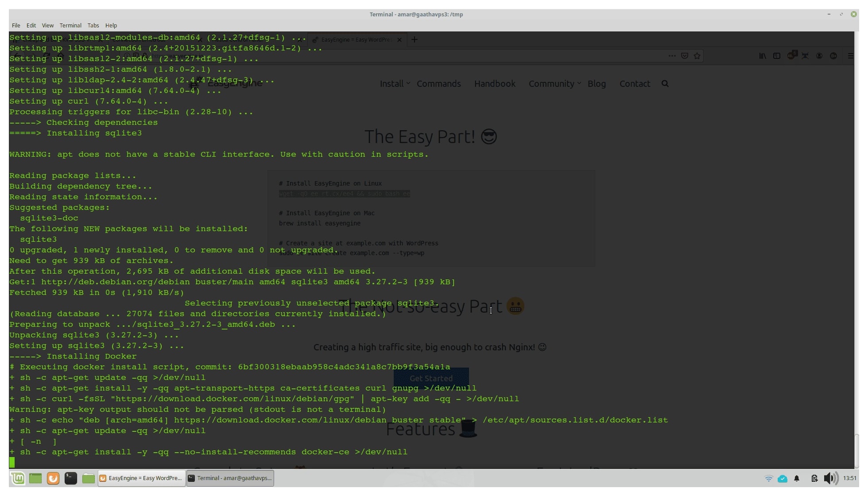Click the 'WARNING: apt does not have' line
Viewport: 868px width, 496px height.
[219, 154]
